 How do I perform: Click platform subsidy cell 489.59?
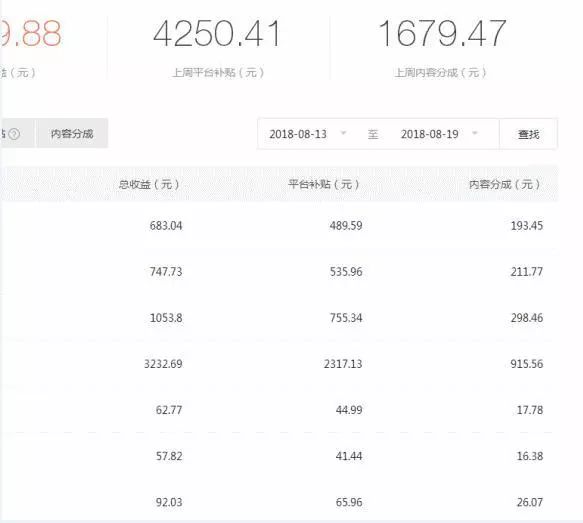point(346,226)
